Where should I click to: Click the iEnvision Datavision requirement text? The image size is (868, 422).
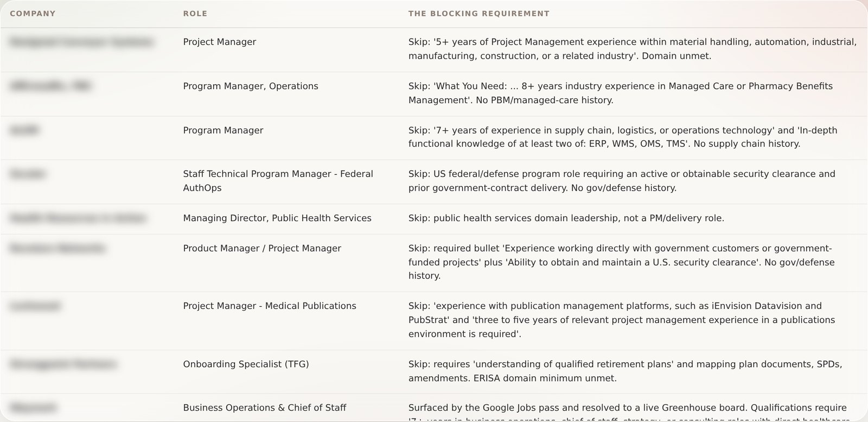point(622,320)
